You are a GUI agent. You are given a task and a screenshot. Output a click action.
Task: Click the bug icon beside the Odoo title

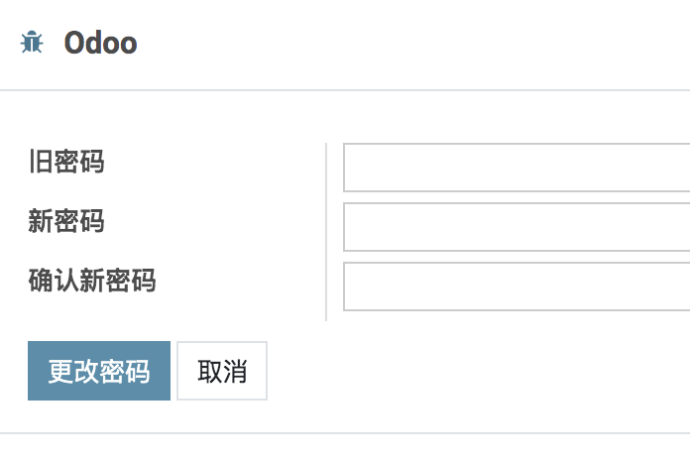click(32, 43)
